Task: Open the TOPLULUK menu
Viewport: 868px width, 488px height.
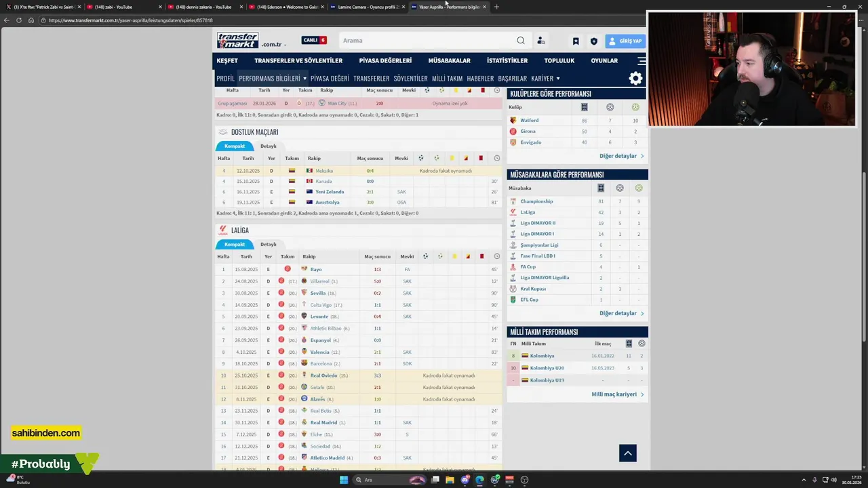Action: click(559, 61)
